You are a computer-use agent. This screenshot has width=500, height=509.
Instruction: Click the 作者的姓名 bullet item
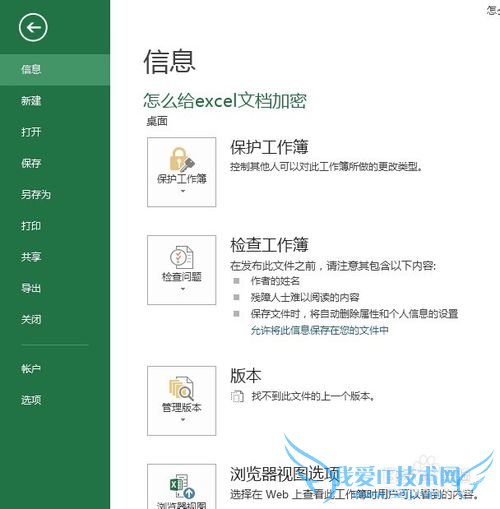click(275, 281)
